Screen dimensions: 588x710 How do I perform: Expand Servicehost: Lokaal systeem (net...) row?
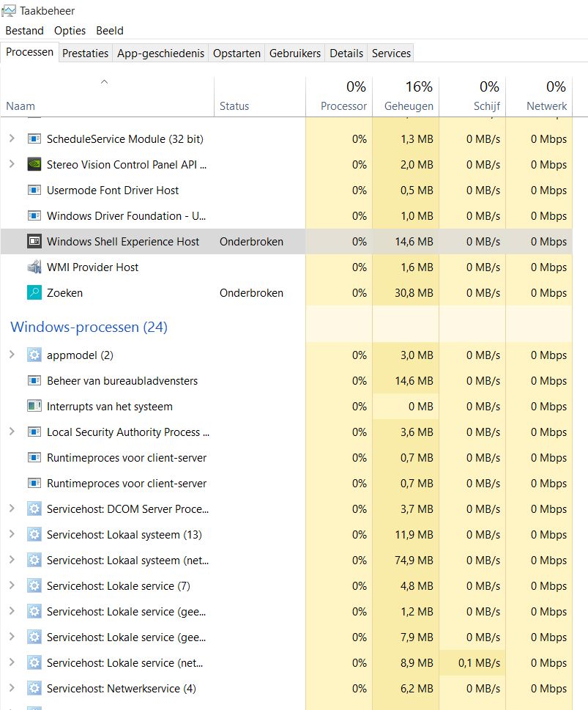click(x=12, y=560)
